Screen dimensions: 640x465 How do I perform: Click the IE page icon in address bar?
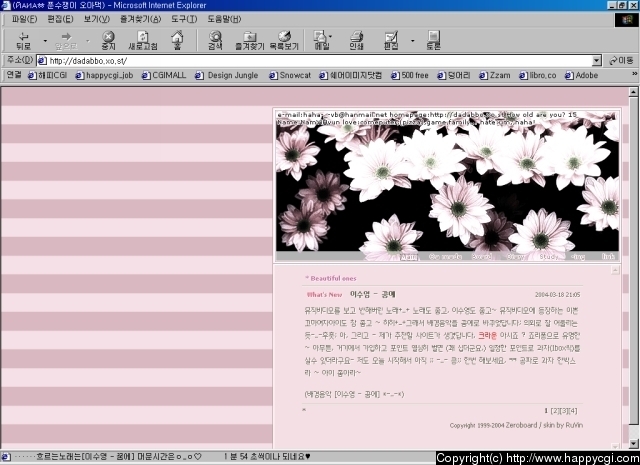point(42,61)
